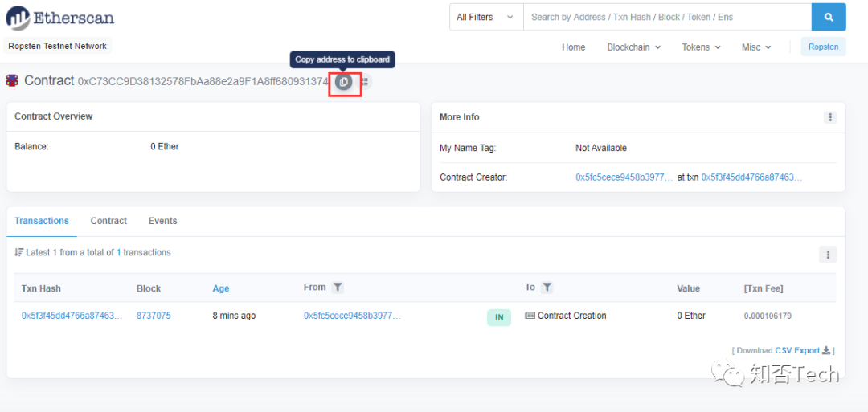Expand the Misc menu

coord(756,47)
